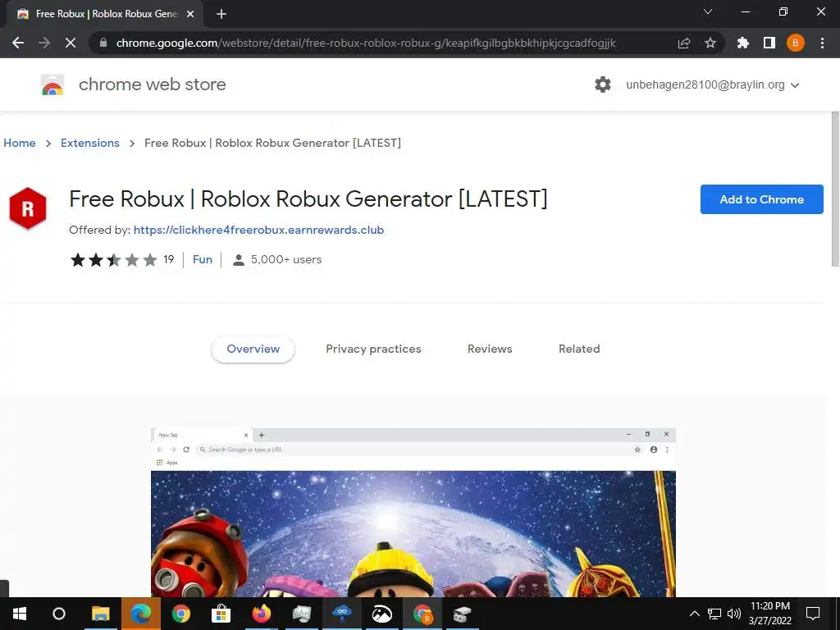Screen dimensions: 840x630
Task: Expand the unbehagen28100@braylin.org account dropdown
Action: click(713, 84)
